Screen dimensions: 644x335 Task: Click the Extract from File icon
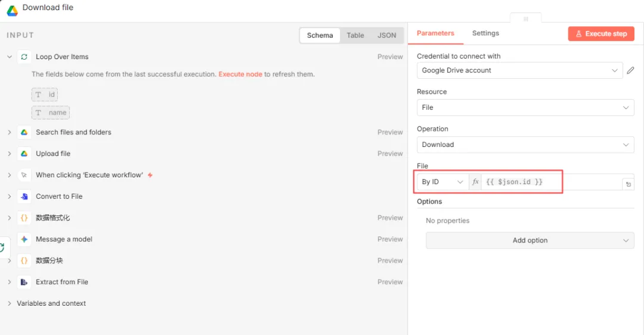point(24,282)
